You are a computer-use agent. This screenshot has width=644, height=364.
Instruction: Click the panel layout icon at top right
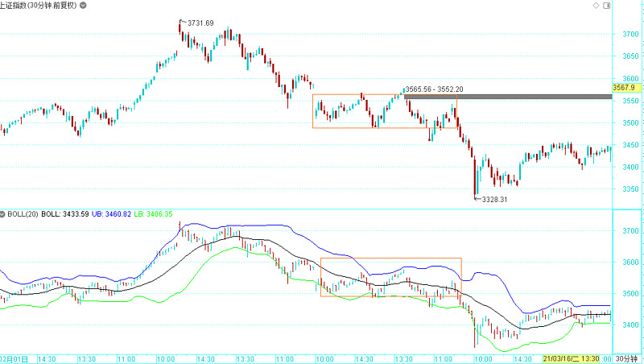tap(607, 6)
